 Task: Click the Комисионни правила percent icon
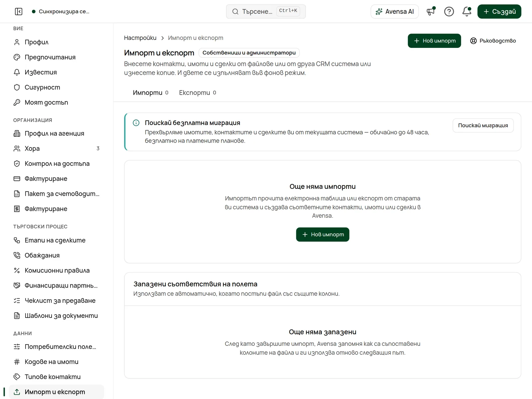coord(17,270)
